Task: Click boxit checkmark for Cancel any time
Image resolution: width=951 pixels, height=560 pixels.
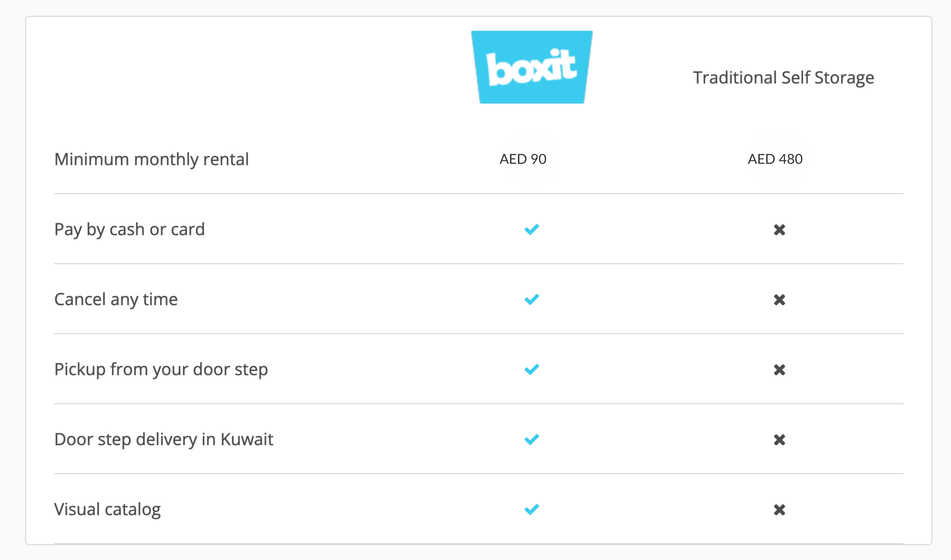Action: tap(532, 299)
